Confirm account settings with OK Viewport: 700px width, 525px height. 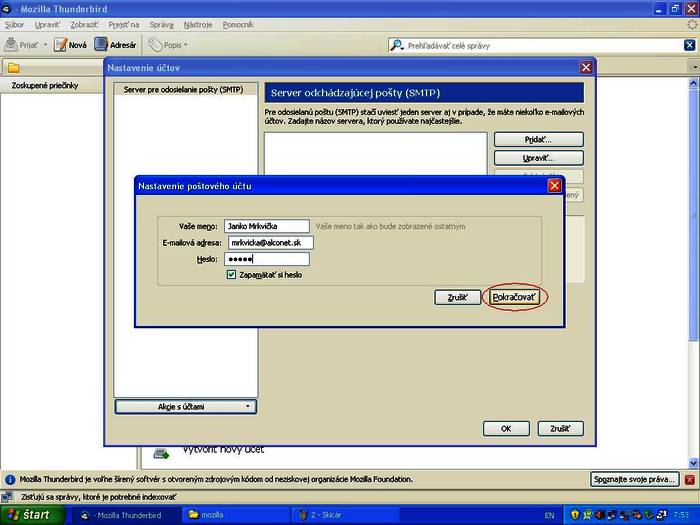pyautogui.click(x=506, y=429)
